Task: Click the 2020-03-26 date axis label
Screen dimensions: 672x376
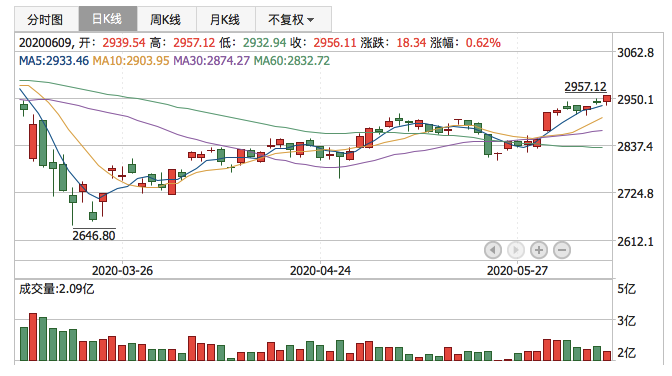Action: pyautogui.click(x=122, y=271)
